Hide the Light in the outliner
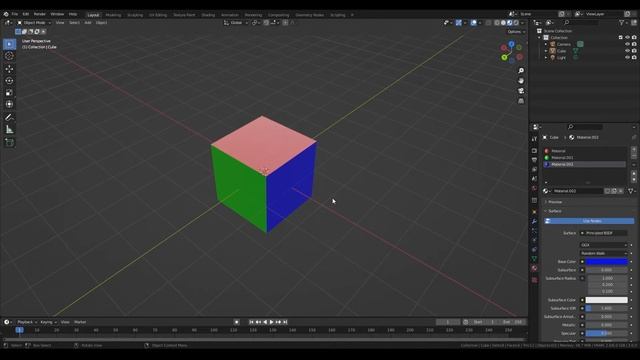The image size is (640, 360). pos(627,58)
